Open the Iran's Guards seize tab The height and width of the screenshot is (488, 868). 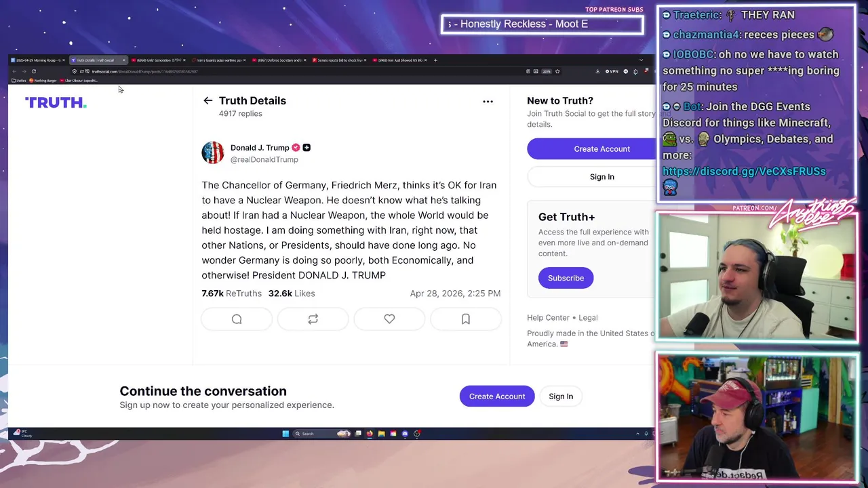pyautogui.click(x=218, y=60)
